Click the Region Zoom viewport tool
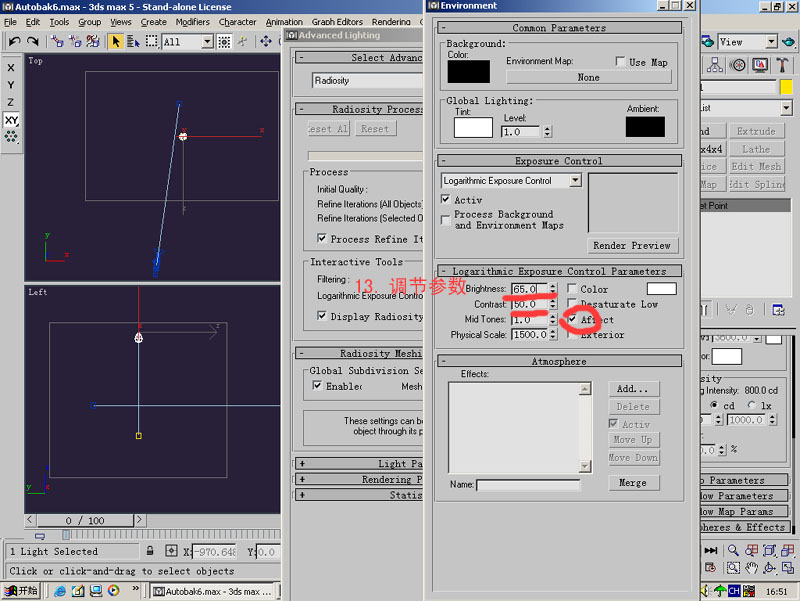The height and width of the screenshot is (601, 800). click(x=733, y=567)
